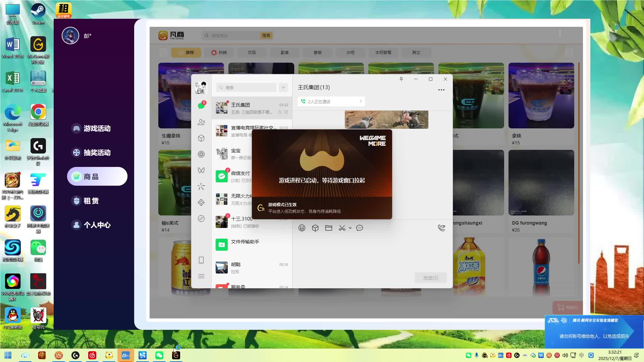Viewport: 644px width, 362px height.
Task: Open send-file folder icon in chat toolbar
Action: [329, 228]
